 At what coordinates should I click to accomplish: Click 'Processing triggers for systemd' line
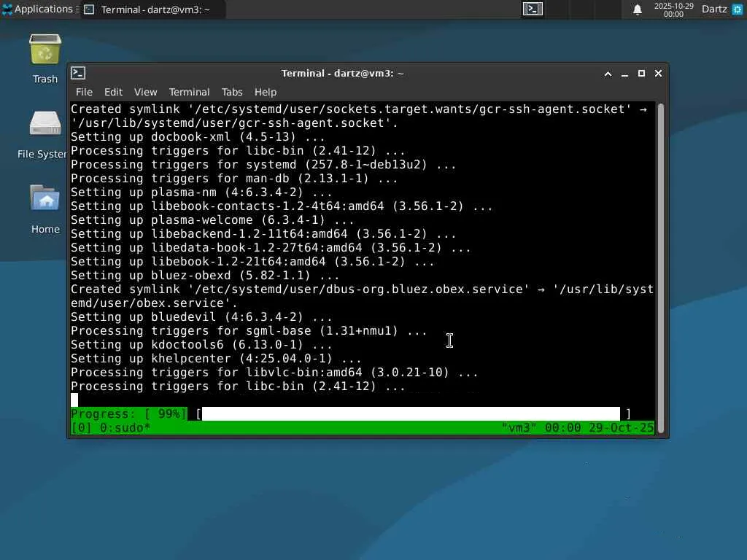[x=263, y=165]
